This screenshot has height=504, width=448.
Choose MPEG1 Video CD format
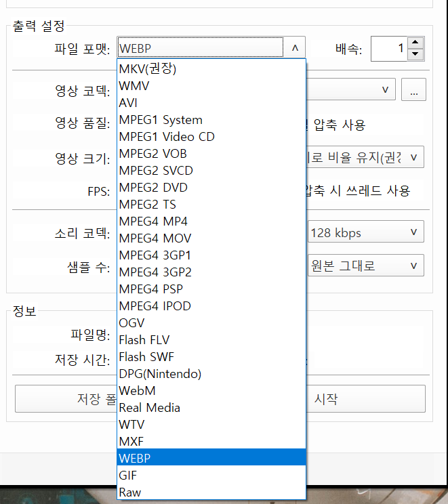click(211, 137)
